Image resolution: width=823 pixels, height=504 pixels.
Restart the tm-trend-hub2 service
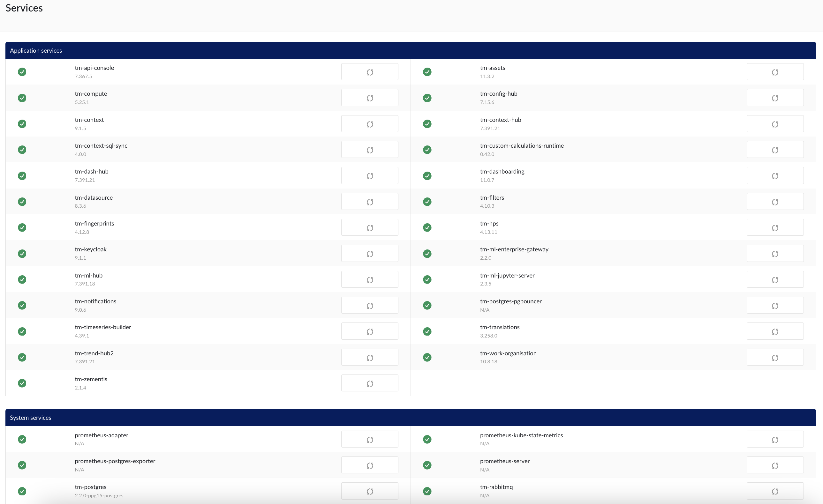pyautogui.click(x=369, y=357)
